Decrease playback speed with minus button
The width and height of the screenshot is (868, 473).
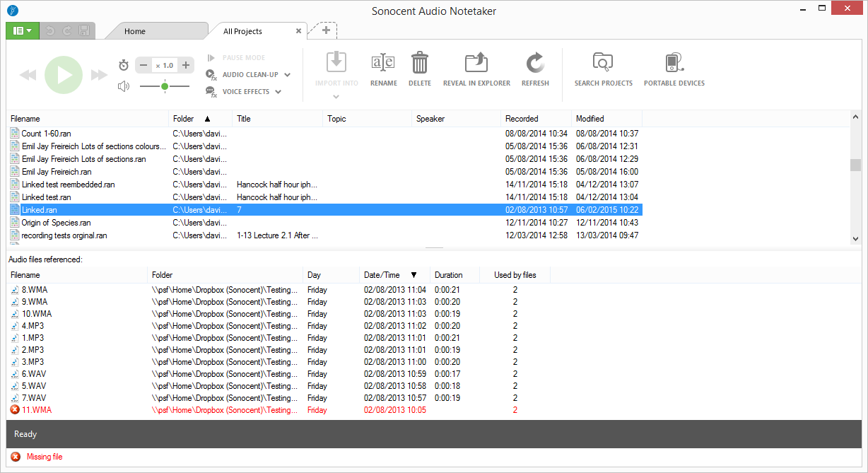point(143,65)
